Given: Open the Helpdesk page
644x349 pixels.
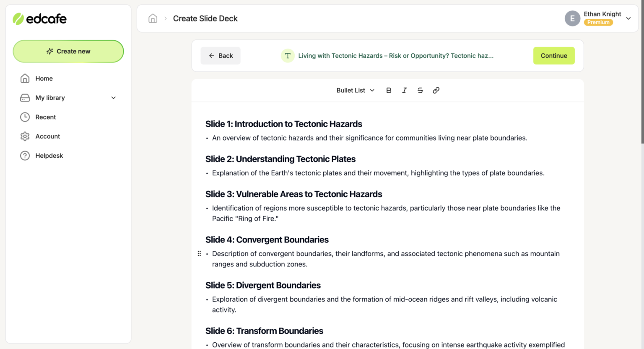Looking at the screenshot, I should point(49,156).
